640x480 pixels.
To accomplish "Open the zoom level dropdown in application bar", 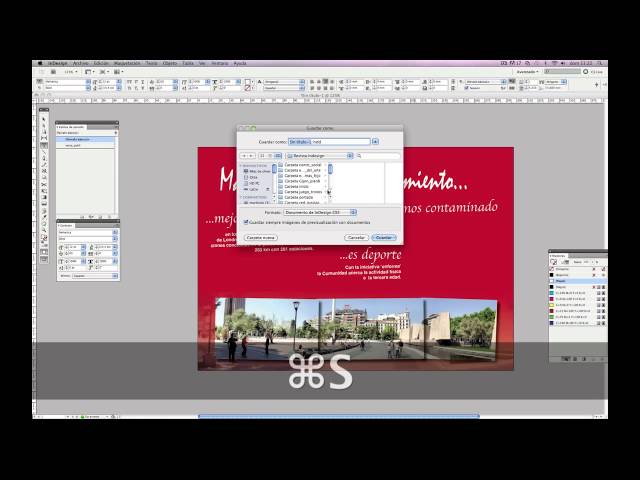I will [x=71, y=72].
